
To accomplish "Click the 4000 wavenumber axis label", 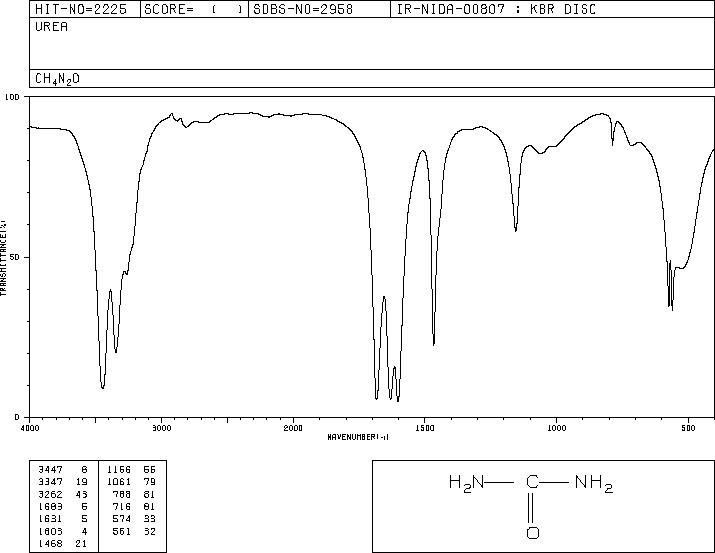I will (x=30, y=428).
